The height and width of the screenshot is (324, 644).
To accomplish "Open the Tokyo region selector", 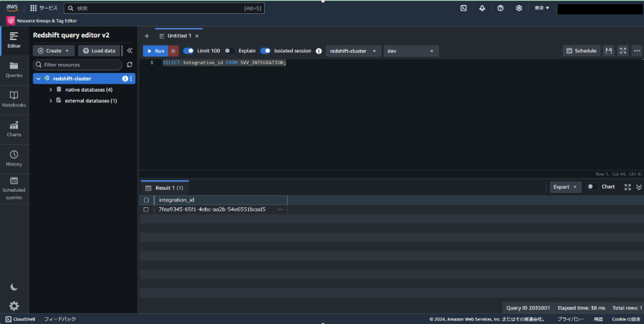I will pos(542,8).
